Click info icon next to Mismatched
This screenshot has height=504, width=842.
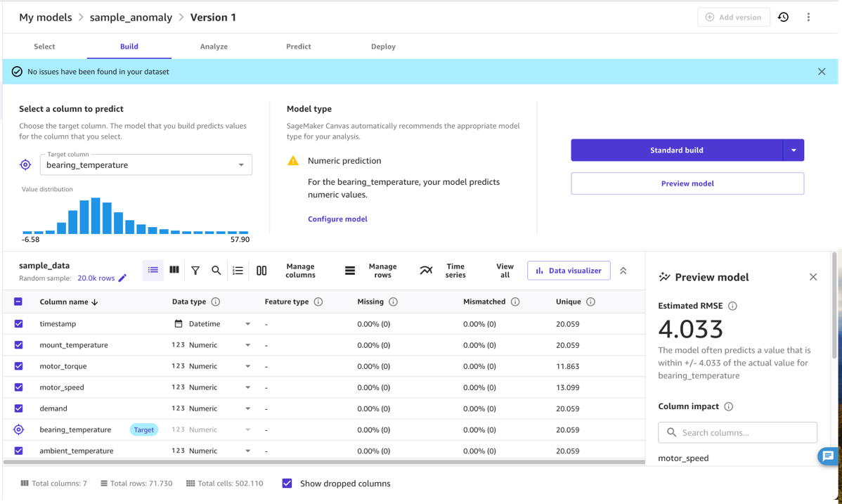coord(515,302)
